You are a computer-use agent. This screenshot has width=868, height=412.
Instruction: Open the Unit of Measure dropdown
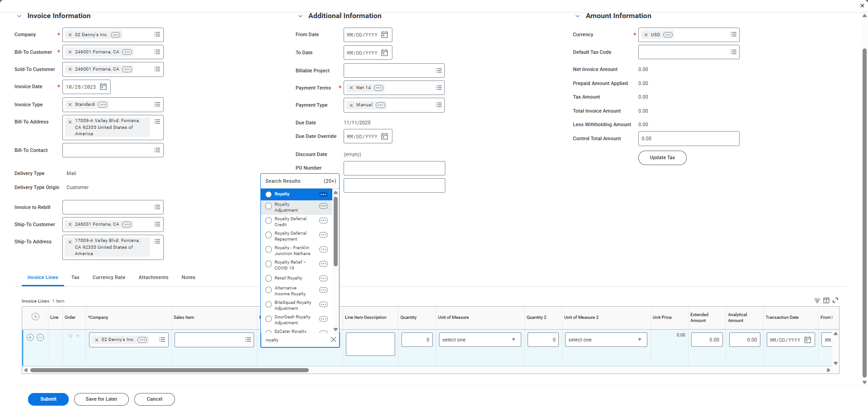(479, 340)
